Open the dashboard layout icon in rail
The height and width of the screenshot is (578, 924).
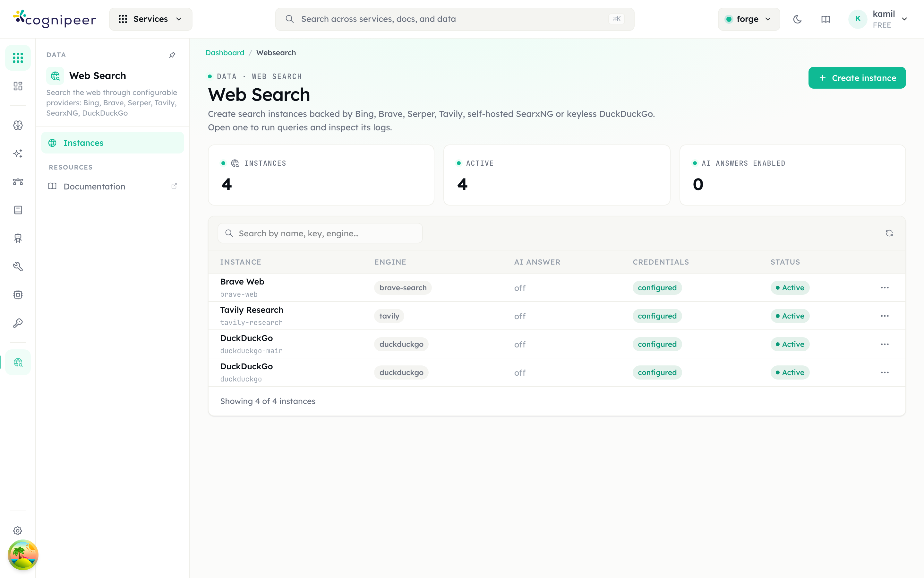(x=18, y=86)
